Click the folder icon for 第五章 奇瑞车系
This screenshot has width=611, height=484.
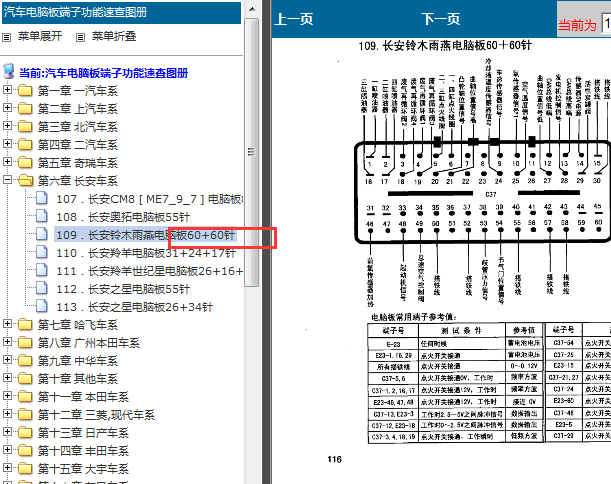(25, 163)
